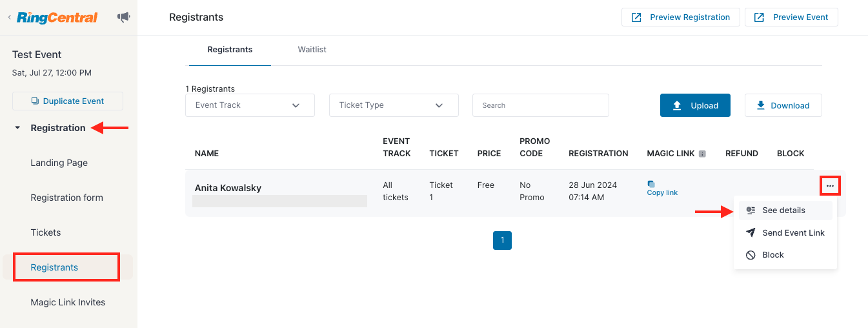Click the RingCentral logo
This screenshot has height=328, width=868.
57,17
